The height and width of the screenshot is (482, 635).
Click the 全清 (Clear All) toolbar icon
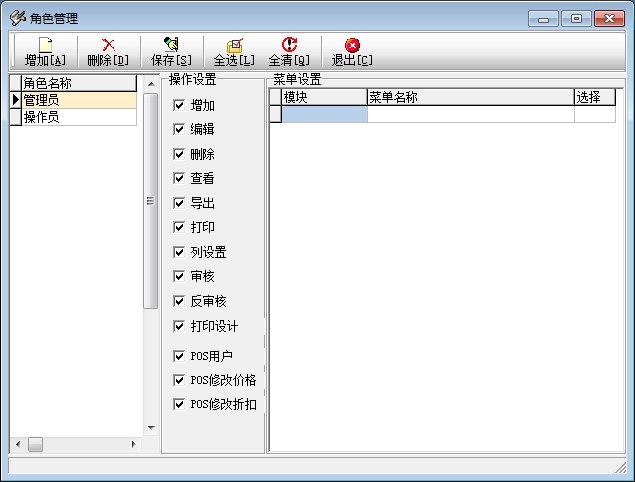tap(289, 45)
